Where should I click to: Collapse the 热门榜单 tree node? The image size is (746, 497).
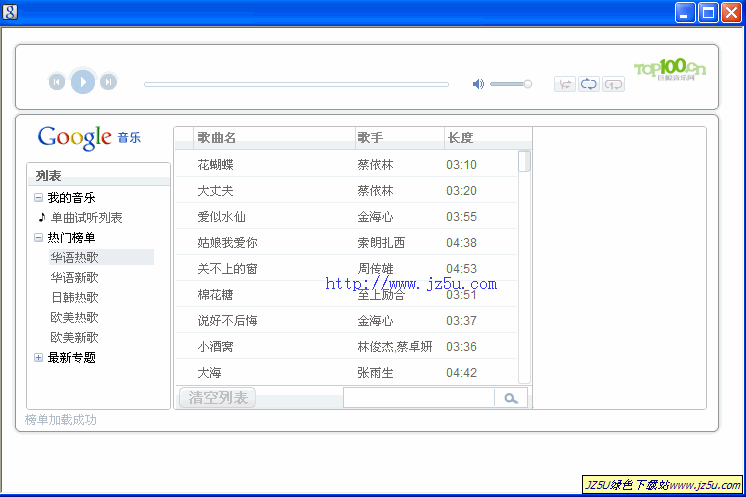point(39,237)
